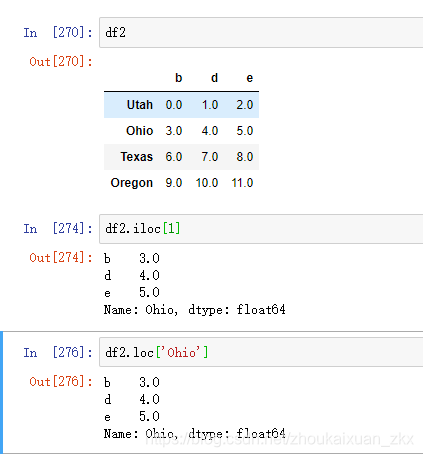Click the 3.0 cell in Ohio table row
Image resolution: width=423 pixels, height=457 pixels.
174,131
